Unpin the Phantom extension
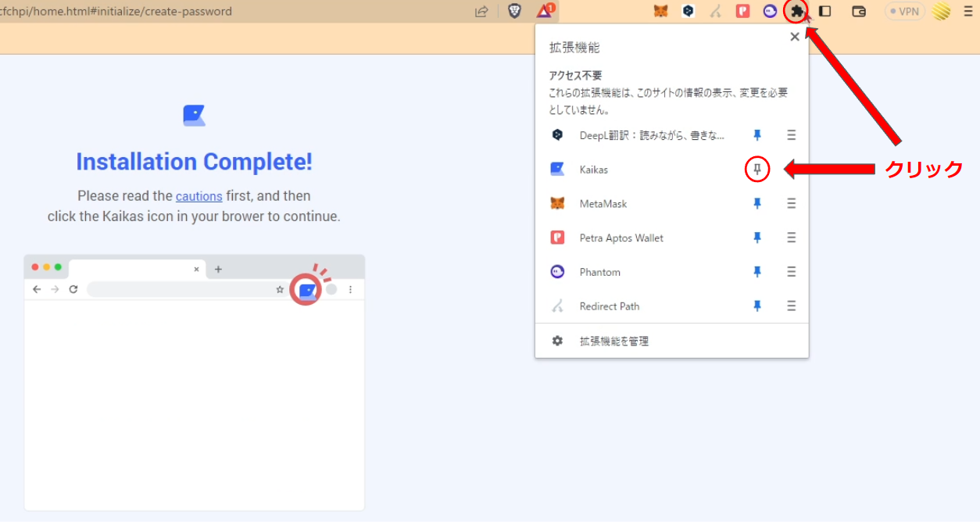Screen dimensions: 980x522 click(756, 272)
